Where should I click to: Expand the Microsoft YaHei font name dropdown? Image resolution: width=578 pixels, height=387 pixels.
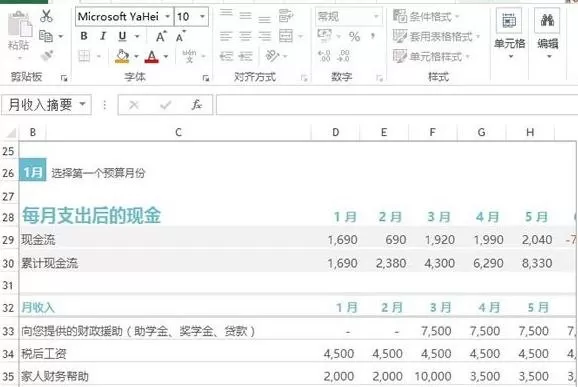point(168,16)
